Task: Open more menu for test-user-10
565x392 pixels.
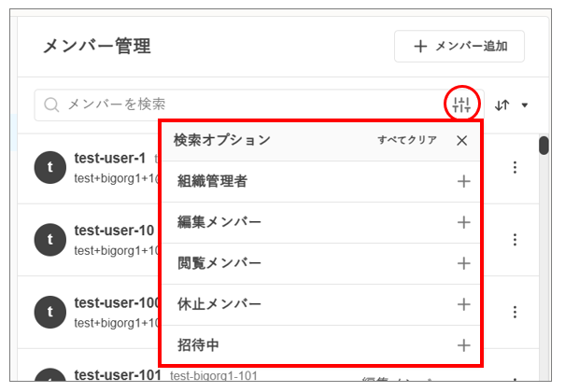Action: click(x=515, y=240)
